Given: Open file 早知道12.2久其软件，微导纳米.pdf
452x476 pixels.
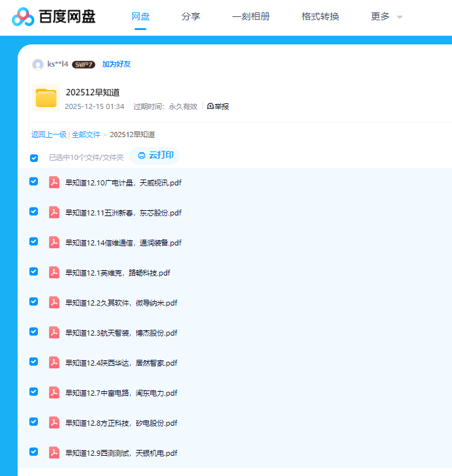Looking at the screenshot, I should pos(121,303).
